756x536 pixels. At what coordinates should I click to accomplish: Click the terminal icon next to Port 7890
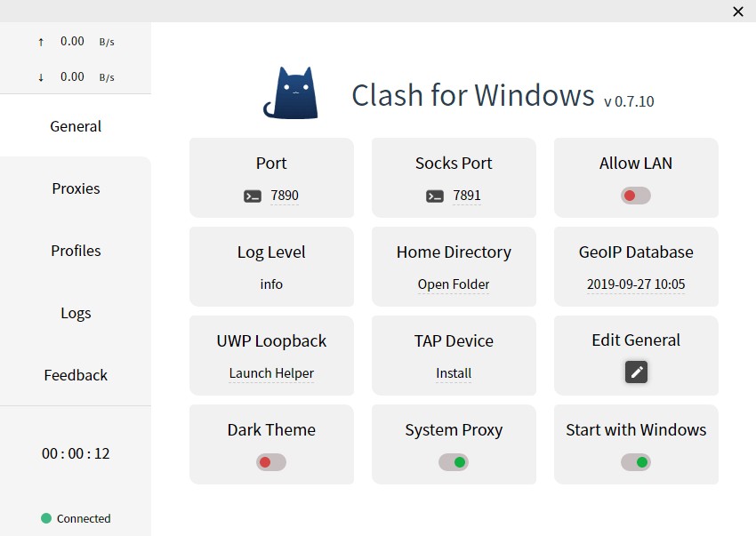click(253, 196)
